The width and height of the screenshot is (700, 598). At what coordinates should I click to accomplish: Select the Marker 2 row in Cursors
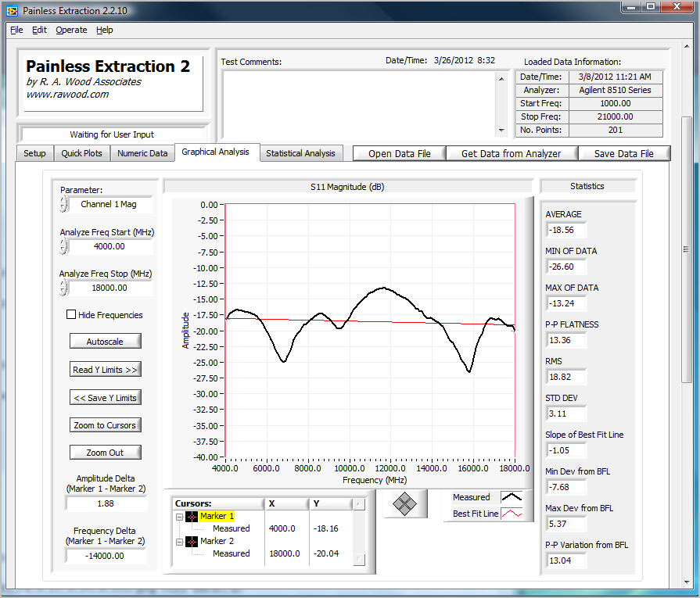[217, 541]
